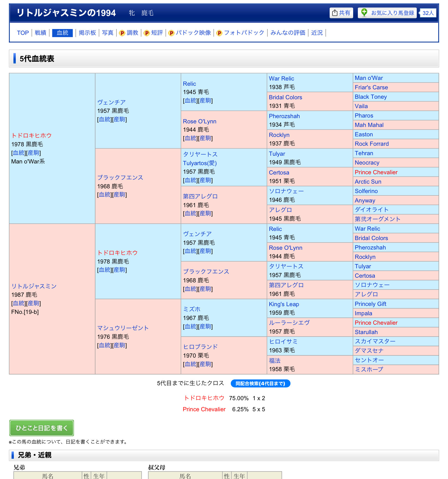
Task: Open Friar's Carse link
Action: click(x=371, y=87)
